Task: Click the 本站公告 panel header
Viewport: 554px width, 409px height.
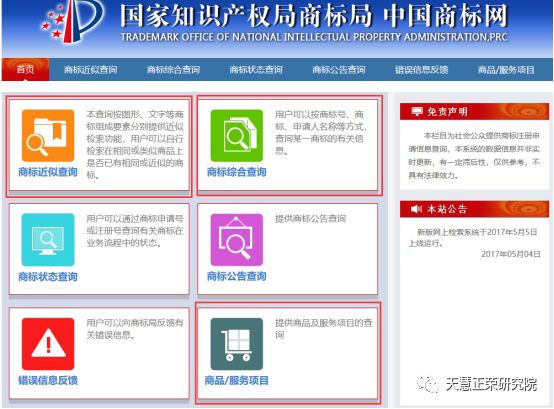Action: pyautogui.click(x=475, y=209)
